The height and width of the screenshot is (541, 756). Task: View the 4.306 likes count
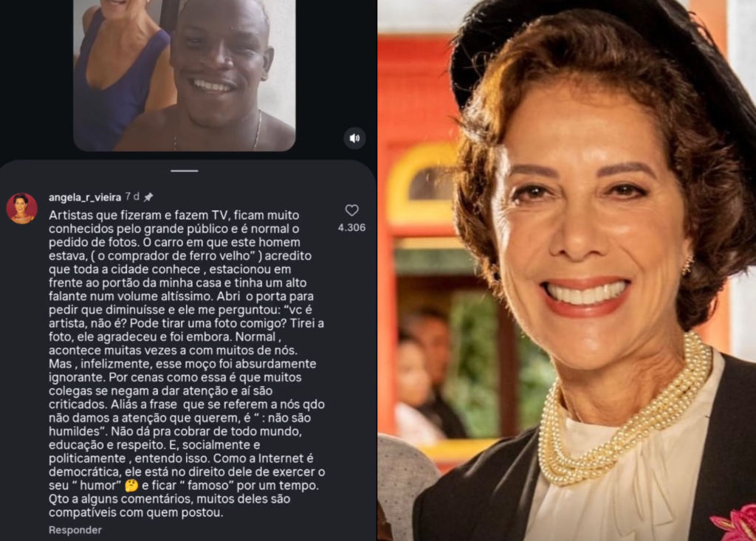click(x=352, y=227)
